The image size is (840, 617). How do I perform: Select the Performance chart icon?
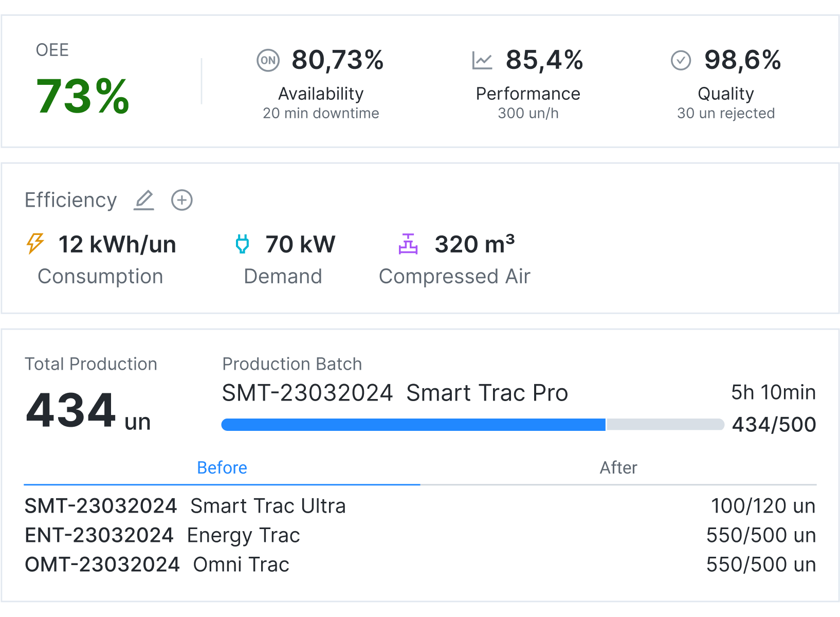pos(482,60)
